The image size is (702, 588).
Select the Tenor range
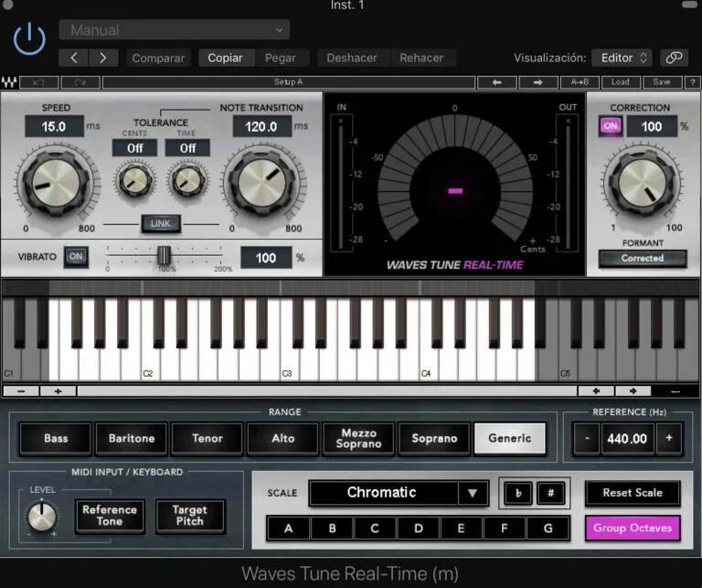(x=207, y=438)
